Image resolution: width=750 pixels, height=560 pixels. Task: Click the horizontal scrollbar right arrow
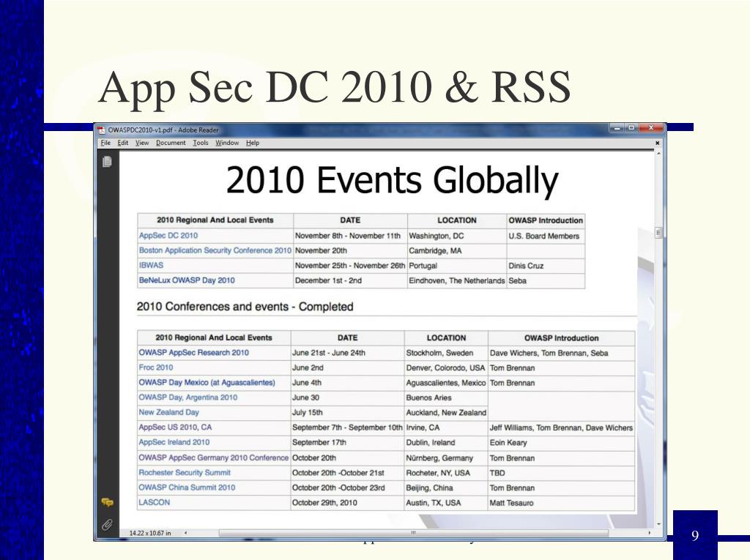coord(649,532)
